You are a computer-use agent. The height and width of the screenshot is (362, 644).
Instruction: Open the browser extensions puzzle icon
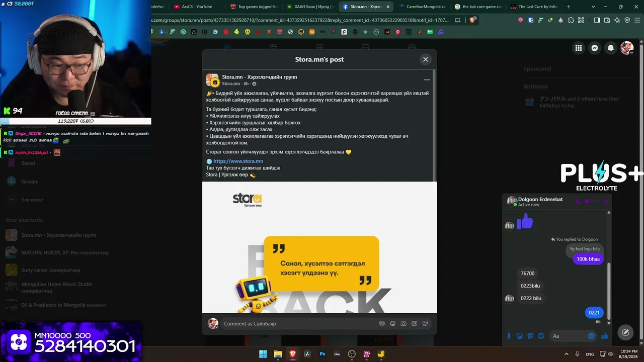(x=571, y=20)
